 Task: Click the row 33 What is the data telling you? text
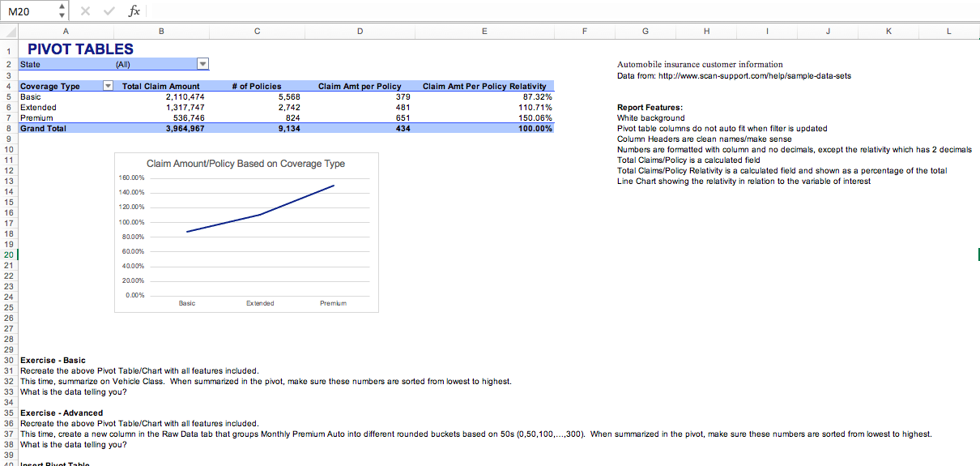point(73,391)
